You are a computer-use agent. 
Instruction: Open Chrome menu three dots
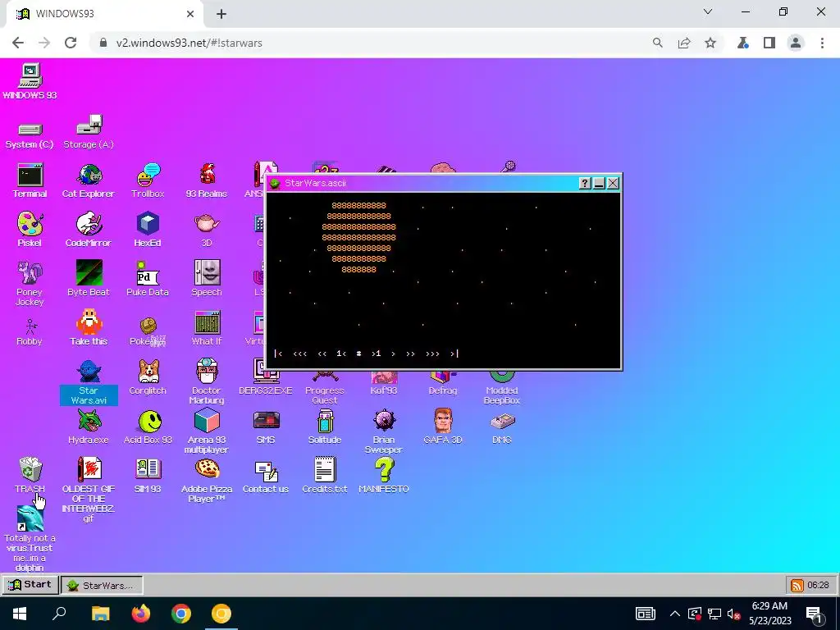[822, 43]
